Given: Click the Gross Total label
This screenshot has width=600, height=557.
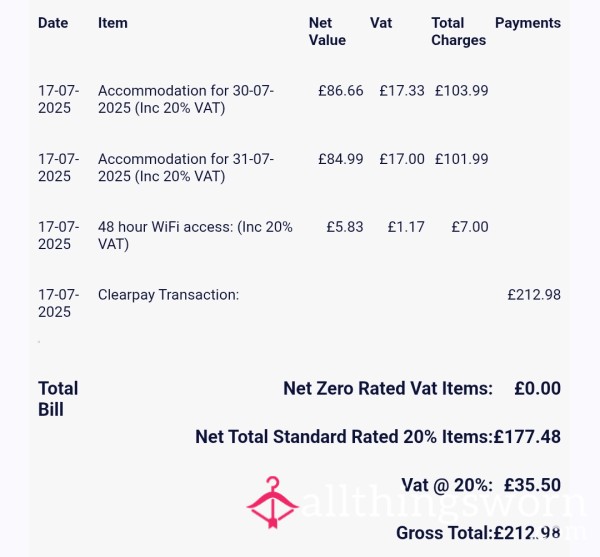Looking at the screenshot, I should point(444,533).
